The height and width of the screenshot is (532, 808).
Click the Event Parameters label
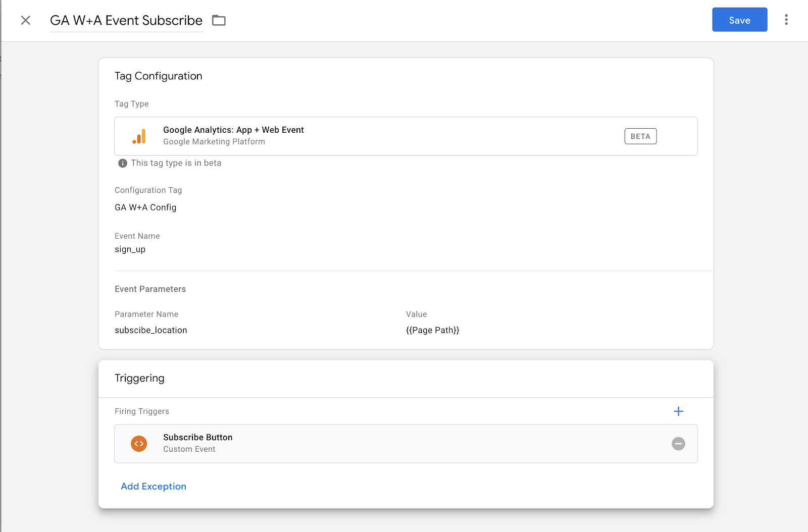(150, 289)
